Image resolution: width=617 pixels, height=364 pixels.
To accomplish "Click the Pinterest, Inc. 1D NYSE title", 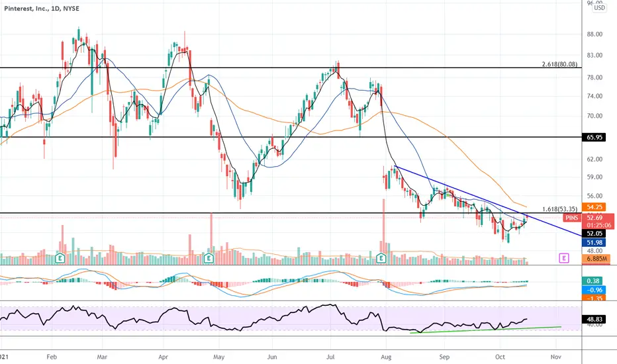I will (x=42, y=8).
